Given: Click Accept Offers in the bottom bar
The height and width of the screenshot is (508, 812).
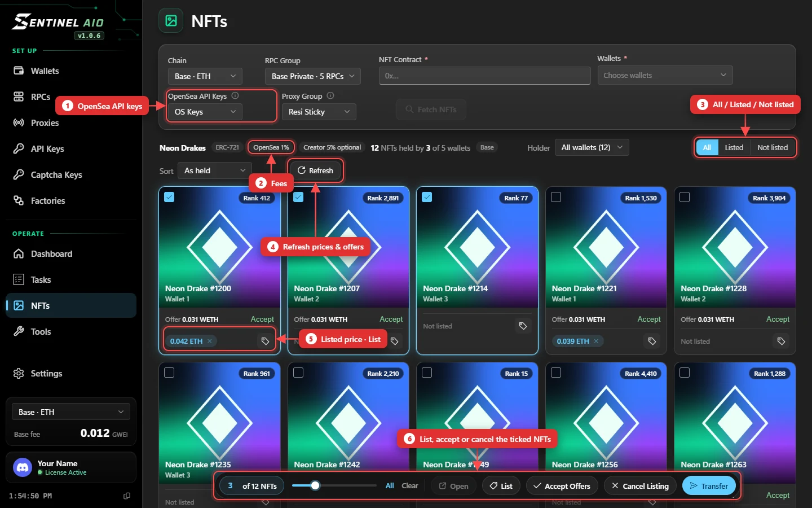Looking at the screenshot, I should pyautogui.click(x=562, y=486).
